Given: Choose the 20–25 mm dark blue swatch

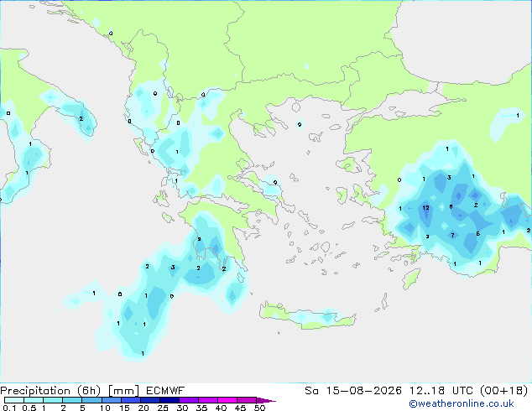Looking at the screenshot, I should click(150, 400).
